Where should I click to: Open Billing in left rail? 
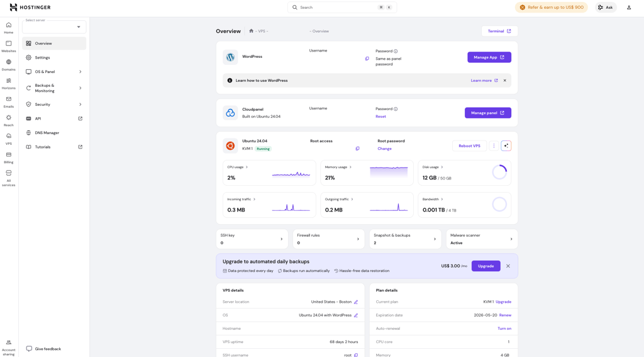(9, 157)
